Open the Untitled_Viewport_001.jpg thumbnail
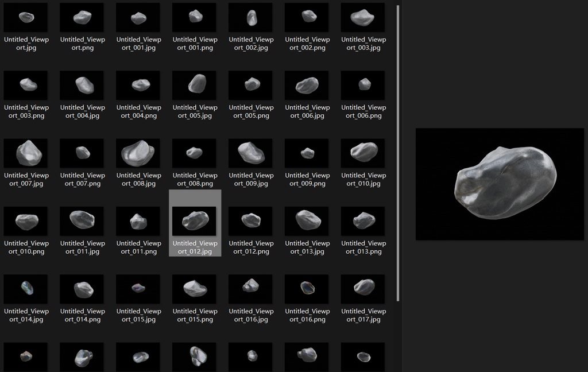588x372 pixels. pos(138,17)
